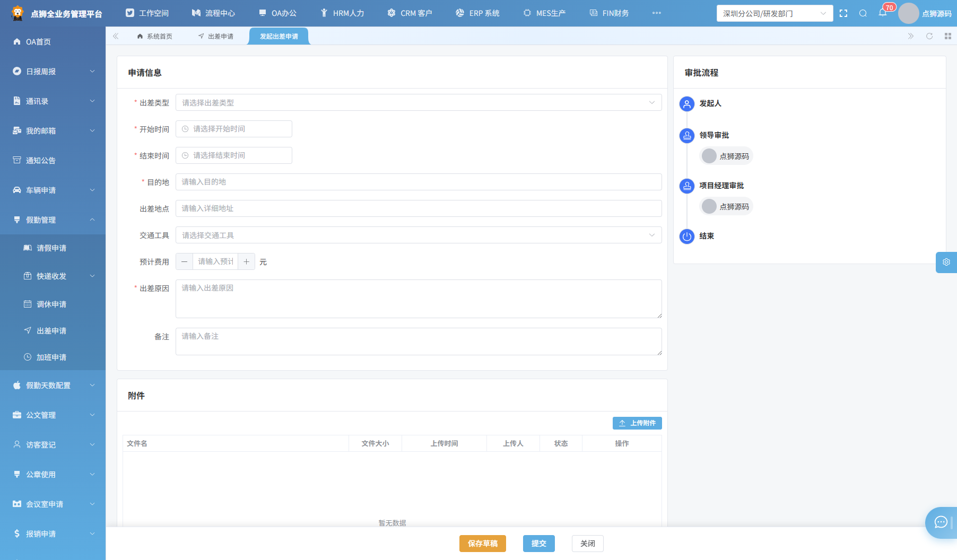Screen dimensions: 957x560
Task: Click the 目的地 input field
Action: 419,182
